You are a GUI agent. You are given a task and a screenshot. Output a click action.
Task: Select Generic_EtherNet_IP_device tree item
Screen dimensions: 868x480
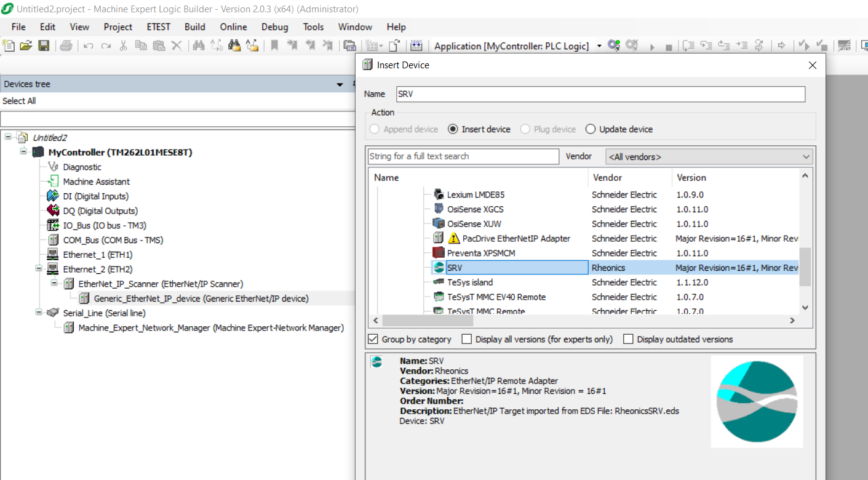(x=201, y=298)
